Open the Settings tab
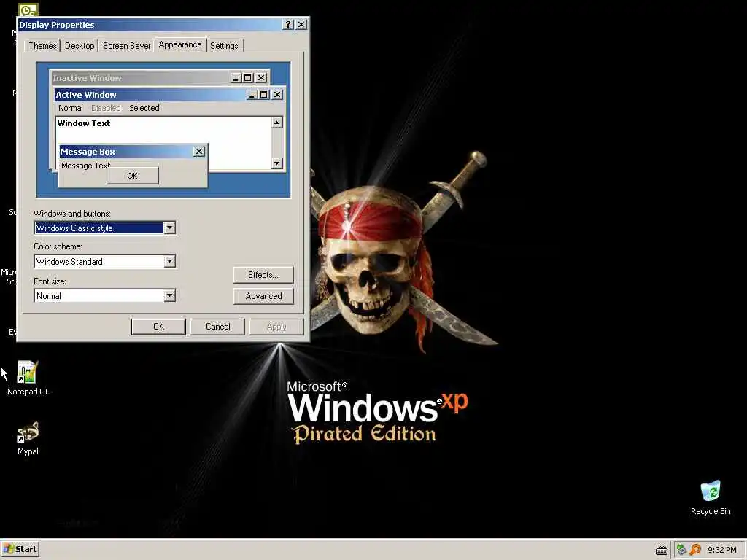Viewport: 747px width, 560px height. (224, 46)
